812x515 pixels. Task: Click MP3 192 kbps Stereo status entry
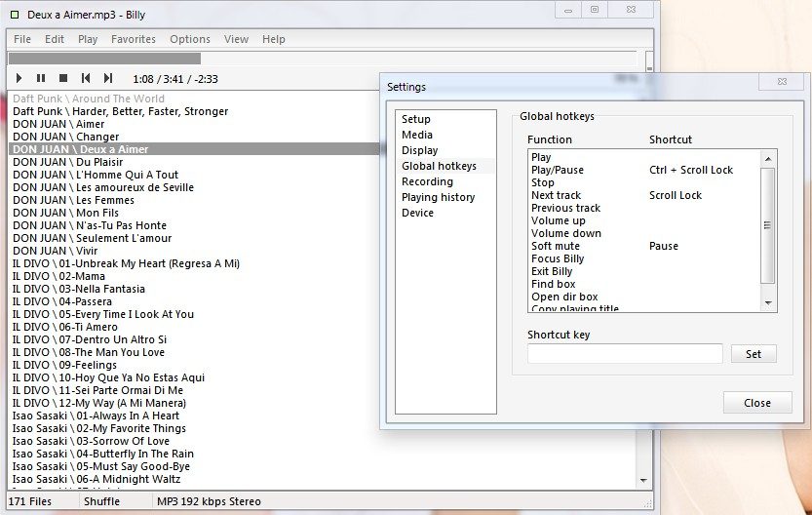pyautogui.click(x=209, y=501)
